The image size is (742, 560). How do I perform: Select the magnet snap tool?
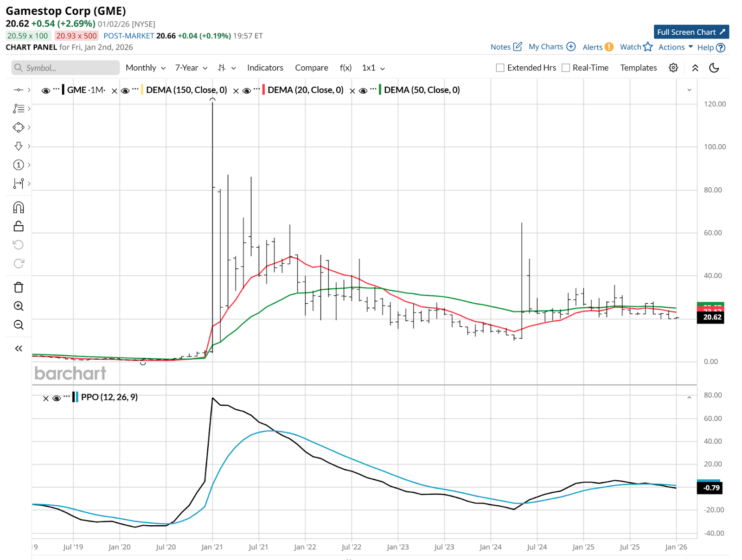19,207
